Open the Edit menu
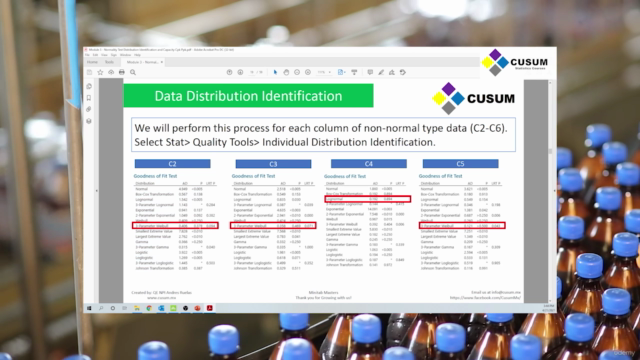640x360 pixels. coord(95,55)
